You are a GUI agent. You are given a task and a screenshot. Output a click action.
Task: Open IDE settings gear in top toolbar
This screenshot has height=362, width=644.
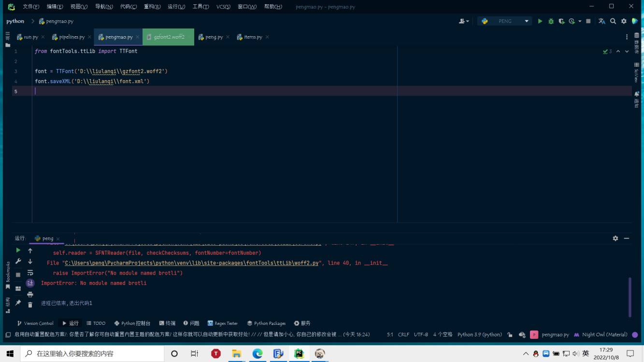624,21
